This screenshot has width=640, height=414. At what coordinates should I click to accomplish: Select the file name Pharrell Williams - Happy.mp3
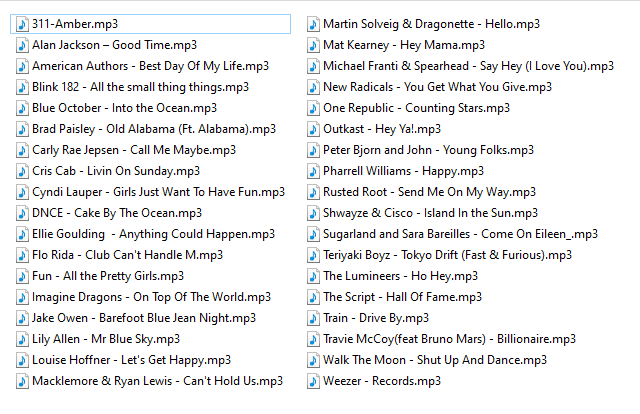(x=403, y=171)
